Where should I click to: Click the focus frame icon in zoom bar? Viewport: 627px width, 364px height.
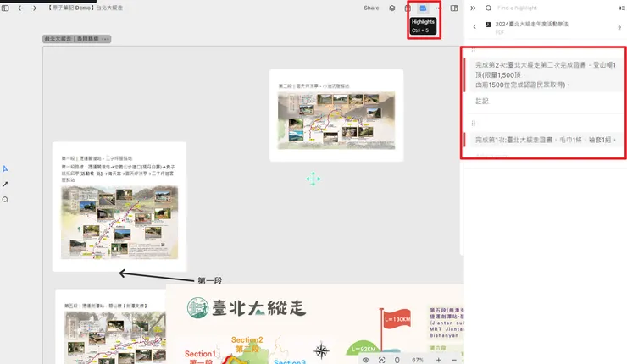coord(382,360)
